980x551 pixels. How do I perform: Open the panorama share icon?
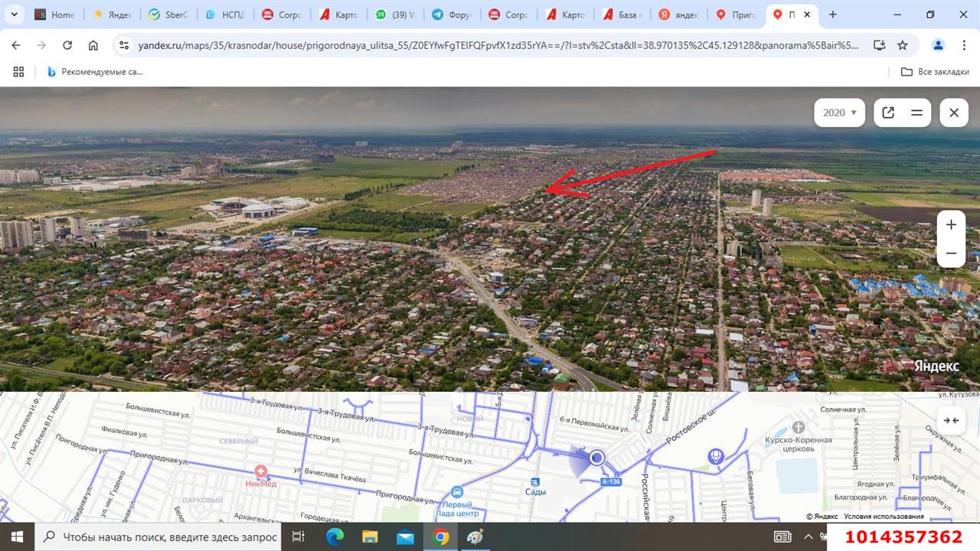887,112
